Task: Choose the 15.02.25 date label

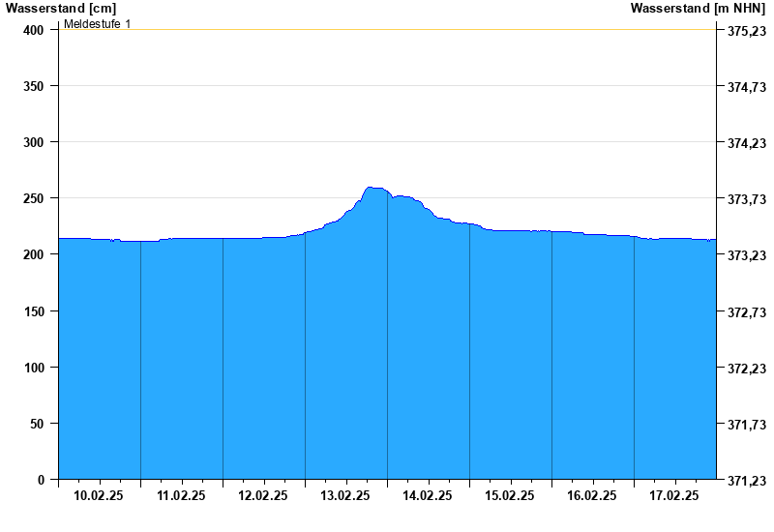Action: point(510,495)
